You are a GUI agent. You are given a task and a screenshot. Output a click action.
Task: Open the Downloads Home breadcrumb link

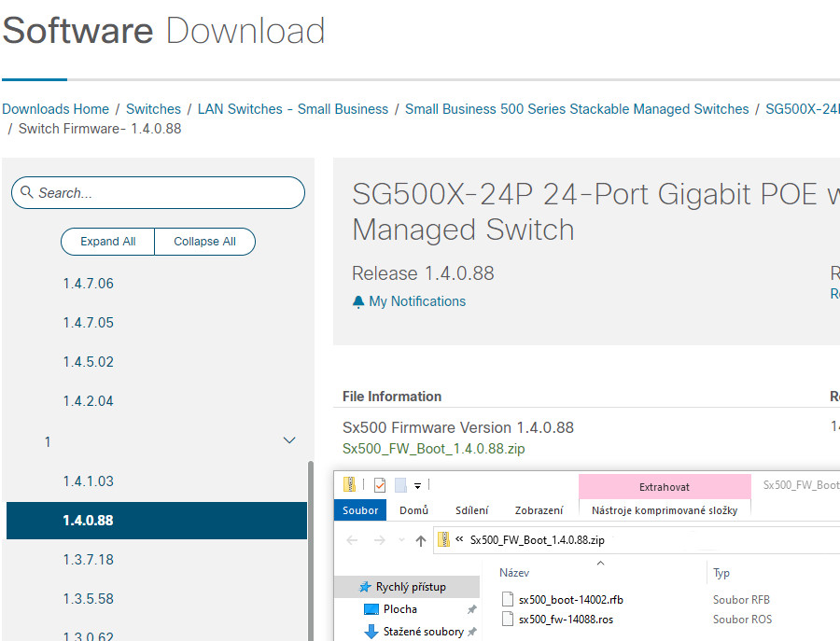click(56, 109)
